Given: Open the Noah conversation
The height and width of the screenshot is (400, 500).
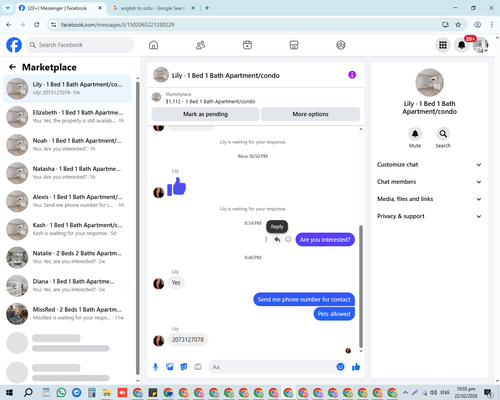Looking at the screenshot, I should (67, 145).
